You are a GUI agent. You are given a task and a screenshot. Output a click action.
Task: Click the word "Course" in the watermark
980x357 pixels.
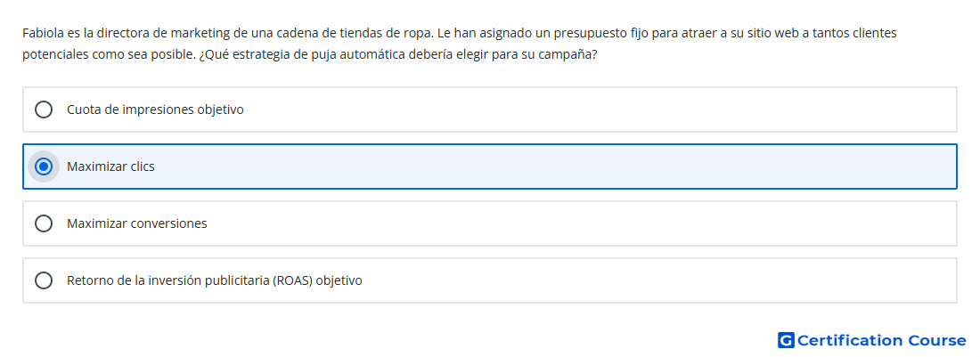[936, 340]
